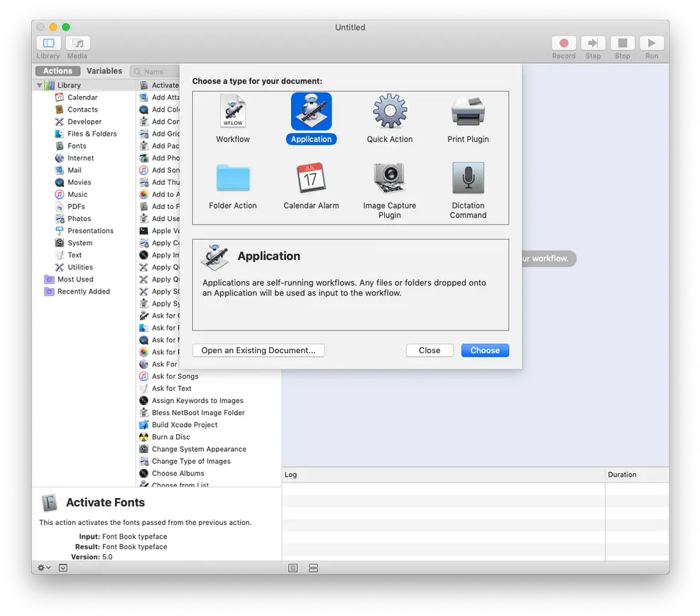
Task: Open the Recently Added smart folder
Action: [84, 291]
